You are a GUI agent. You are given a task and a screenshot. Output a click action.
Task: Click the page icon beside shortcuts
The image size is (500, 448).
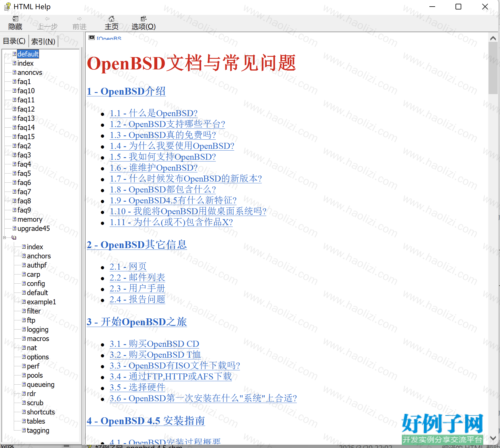(24, 412)
